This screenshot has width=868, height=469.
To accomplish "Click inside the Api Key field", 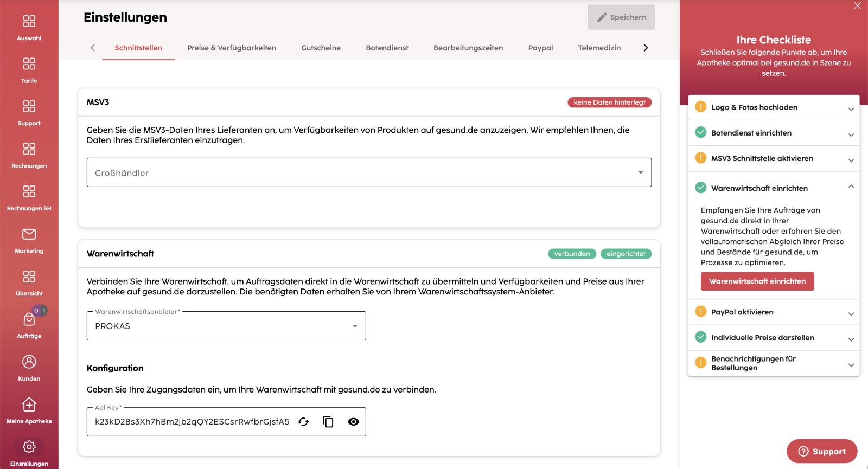I will [x=192, y=422].
